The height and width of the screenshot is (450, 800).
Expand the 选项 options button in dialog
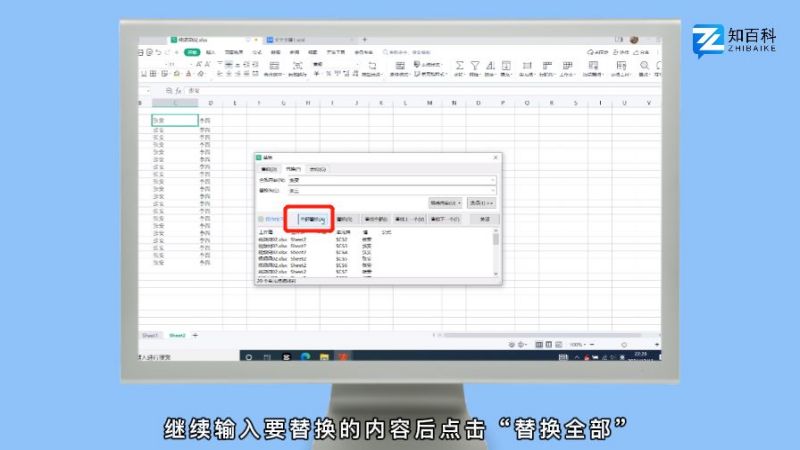click(482, 202)
